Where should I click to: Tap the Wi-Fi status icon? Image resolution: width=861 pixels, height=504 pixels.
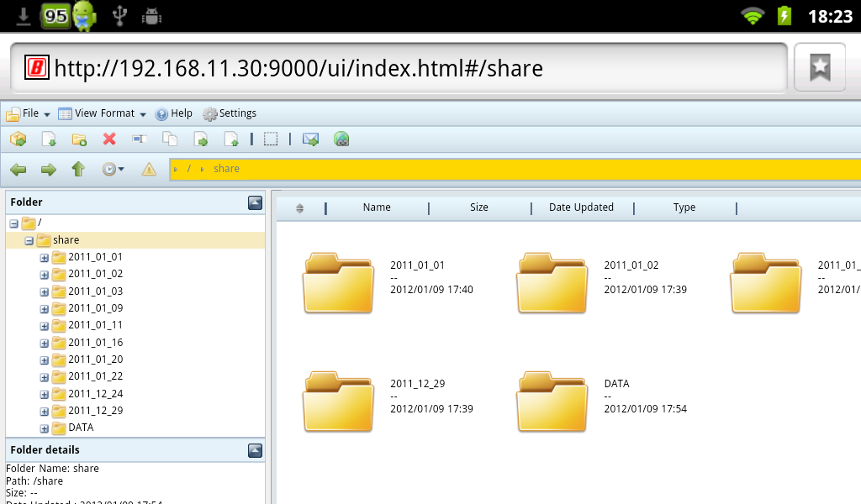pos(753,16)
